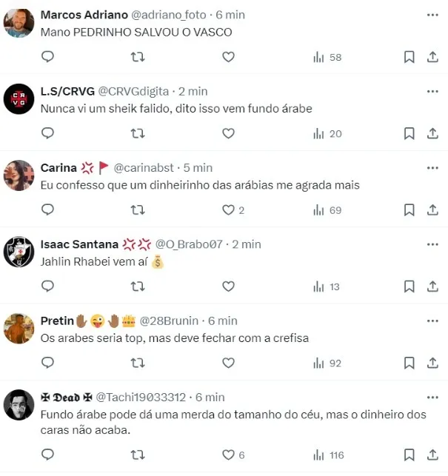448x476 pixels.
Task: Open Carina's profile picture
Action: 19,175
